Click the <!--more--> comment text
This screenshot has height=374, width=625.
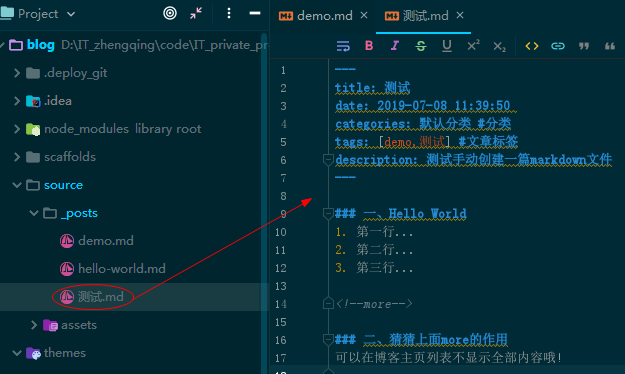tap(374, 304)
